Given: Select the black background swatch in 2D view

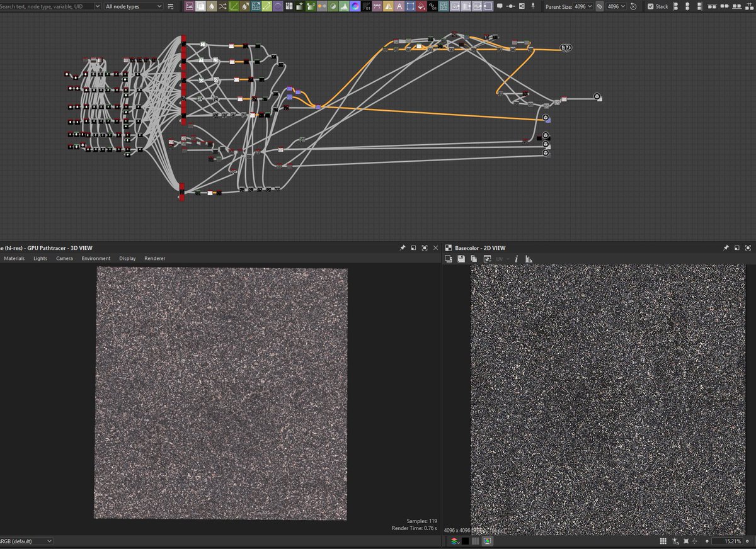Looking at the screenshot, I should pos(466,541).
